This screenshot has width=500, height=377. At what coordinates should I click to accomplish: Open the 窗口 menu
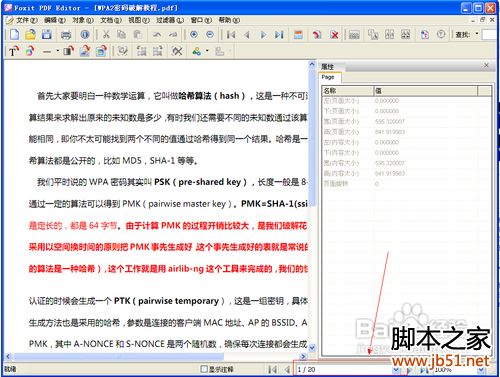coord(201,20)
